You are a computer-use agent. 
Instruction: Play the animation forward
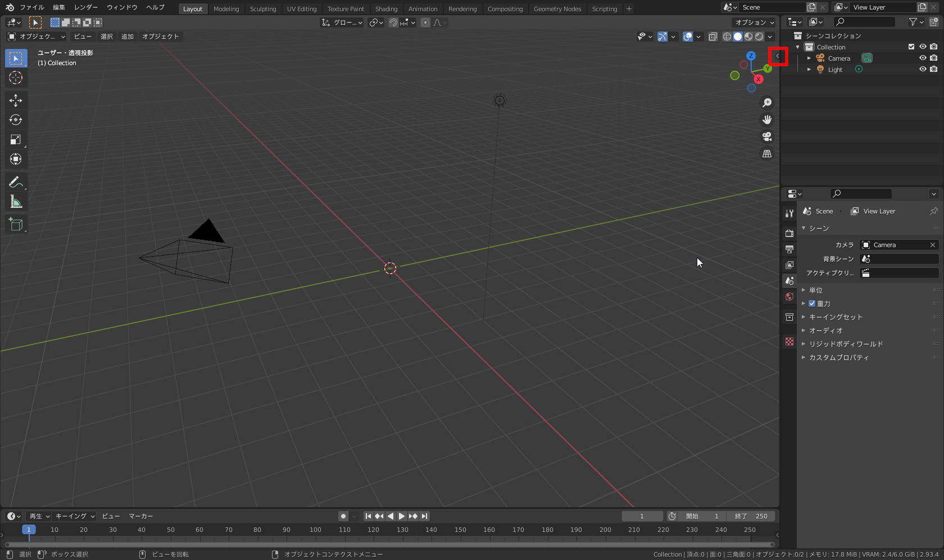[x=402, y=516]
